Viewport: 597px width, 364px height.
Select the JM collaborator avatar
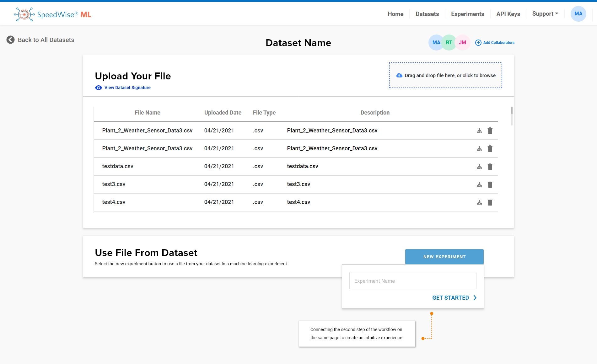(462, 42)
